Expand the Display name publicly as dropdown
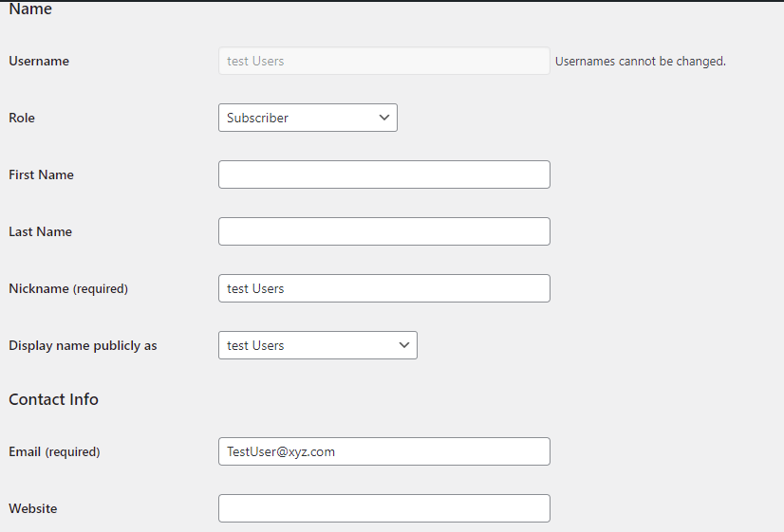The height and width of the screenshot is (532, 784). [x=317, y=345]
